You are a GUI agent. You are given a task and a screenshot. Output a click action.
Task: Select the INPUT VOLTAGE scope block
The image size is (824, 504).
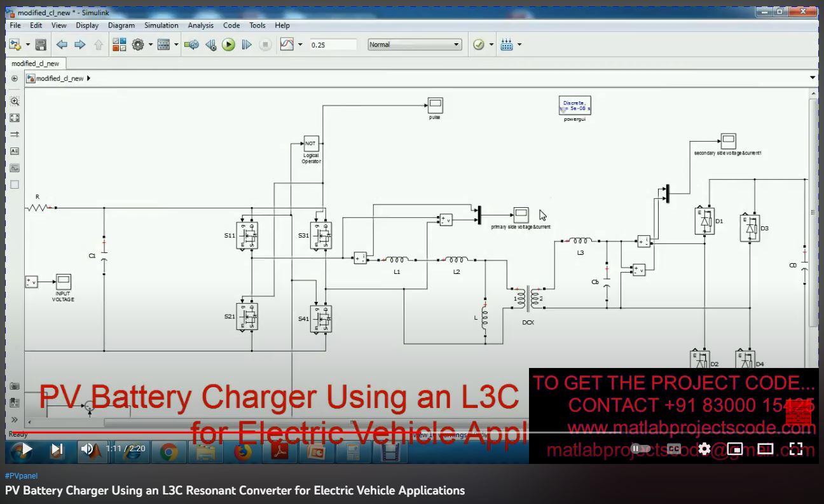[x=63, y=282]
